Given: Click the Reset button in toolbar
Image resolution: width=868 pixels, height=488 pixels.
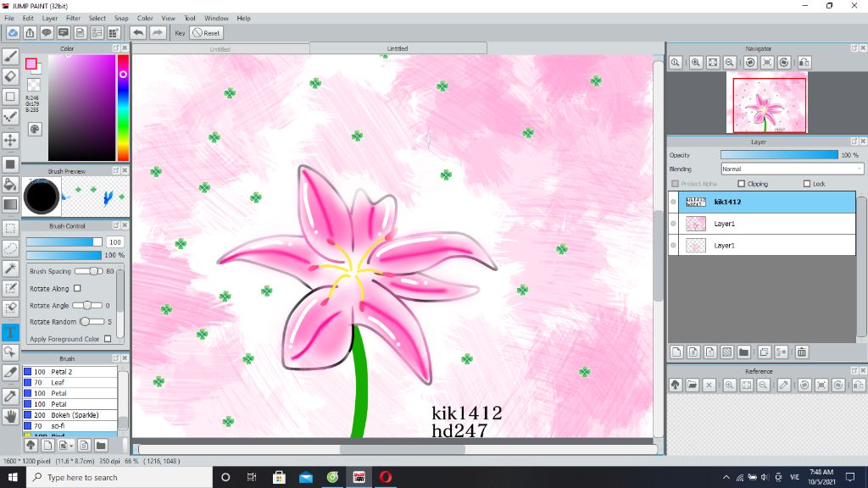Looking at the screenshot, I should pos(206,33).
